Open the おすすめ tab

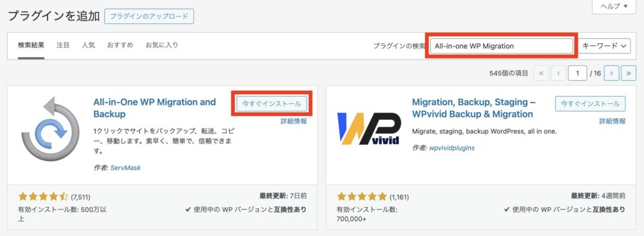(x=120, y=45)
